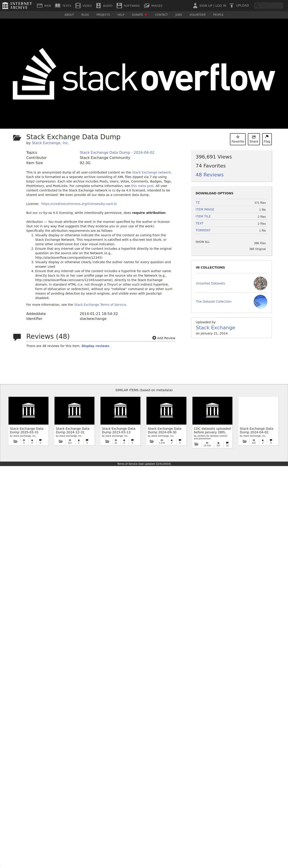Image resolution: width=288 pixels, height=868 pixels.
Task: Open Stack Exchange Data Dump 2024-12-31 thumbnail
Action: 74,410
